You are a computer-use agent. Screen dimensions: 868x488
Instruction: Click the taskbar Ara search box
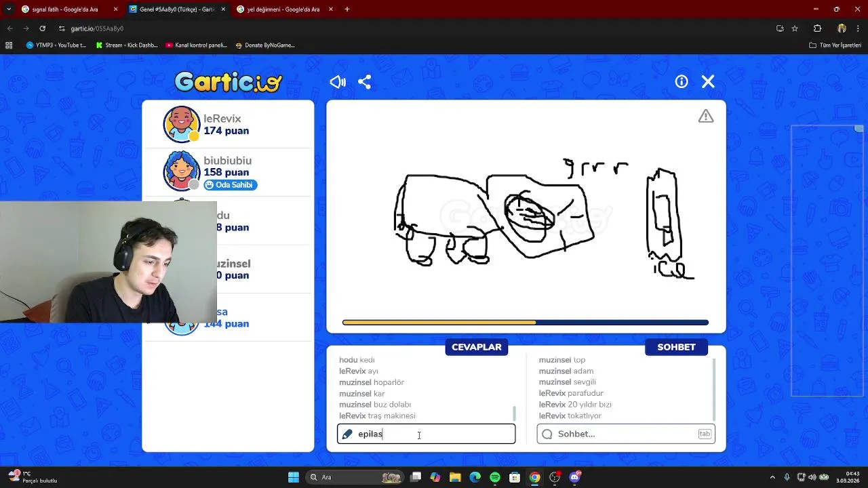tap(355, 477)
